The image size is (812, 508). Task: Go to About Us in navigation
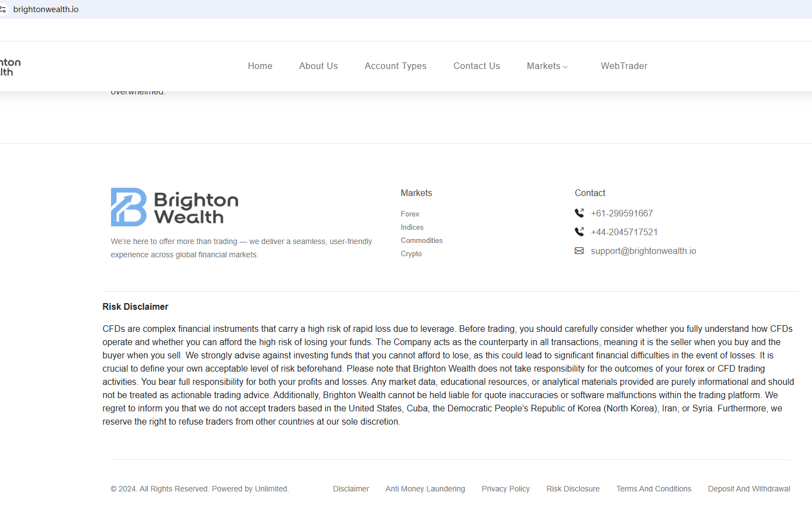319,66
